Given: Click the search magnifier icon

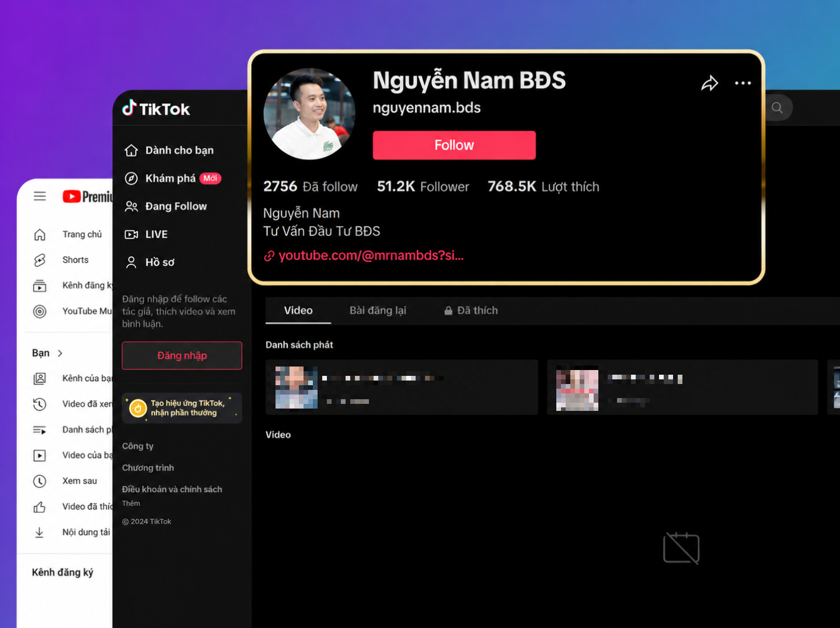Looking at the screenshot, I should tap(777, 107).
